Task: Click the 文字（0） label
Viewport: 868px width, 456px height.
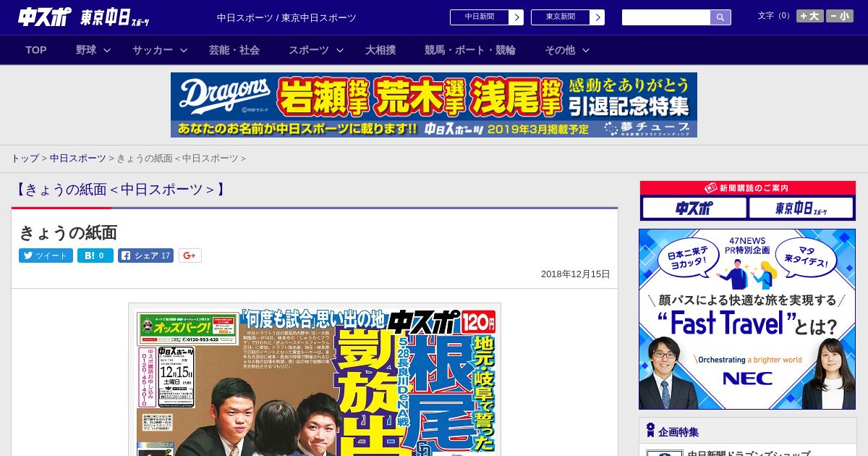Action: tap(775, 16)
